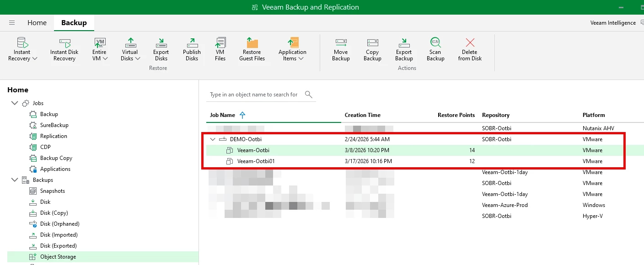Screen dimensions: 644x265
Task: Switch to the Home ribbon tab
Action: tap(37, 23)
